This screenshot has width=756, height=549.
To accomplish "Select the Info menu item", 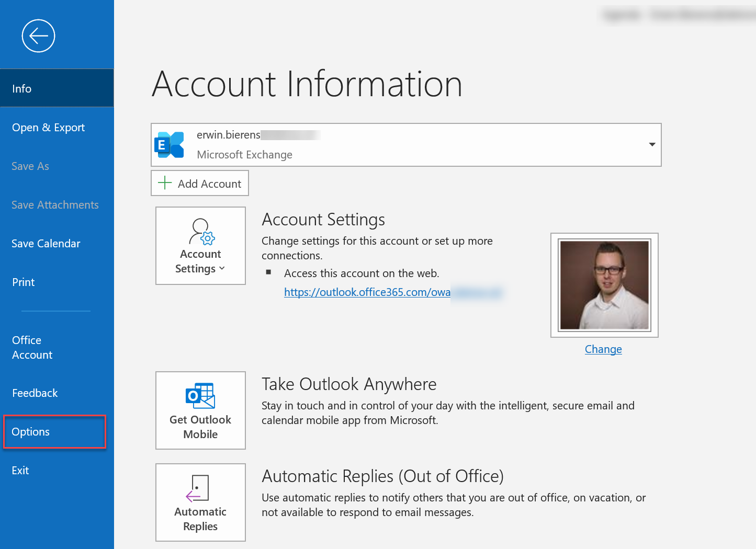I will (57, 88).
